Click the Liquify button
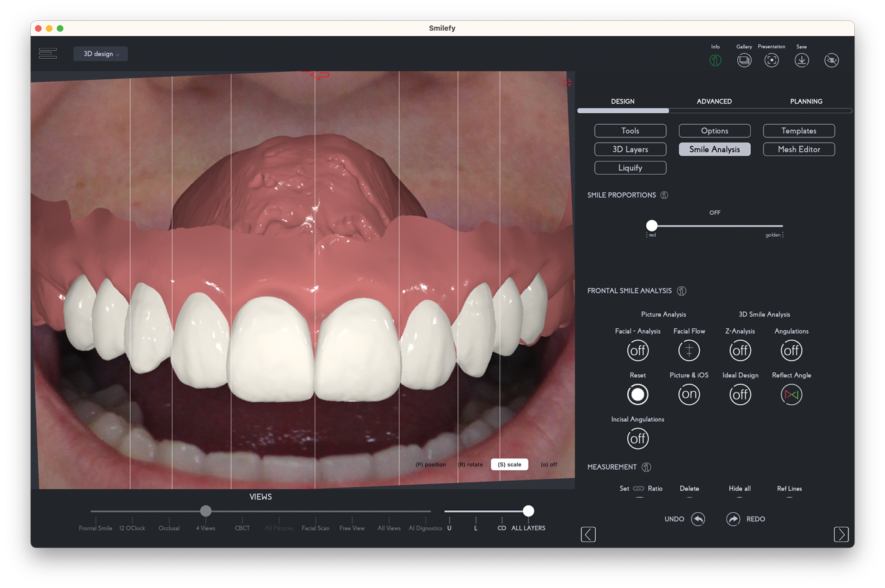The height and width of the screenshot is (588, 885). coord(630,168)
